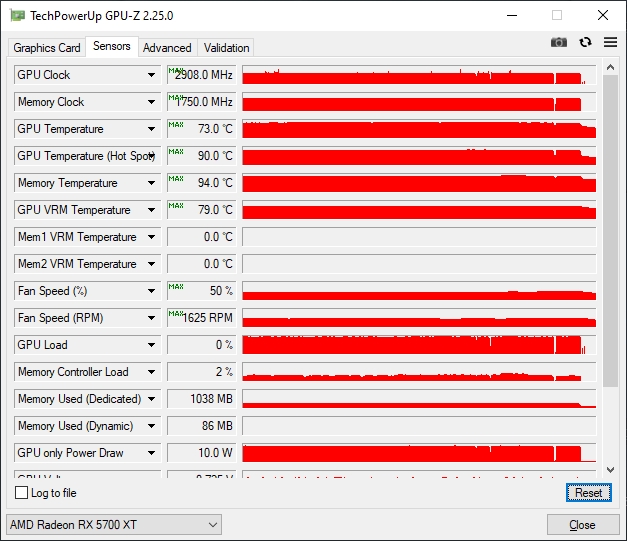Click the GPU-Z app icon in title bar

pos(17,16)
